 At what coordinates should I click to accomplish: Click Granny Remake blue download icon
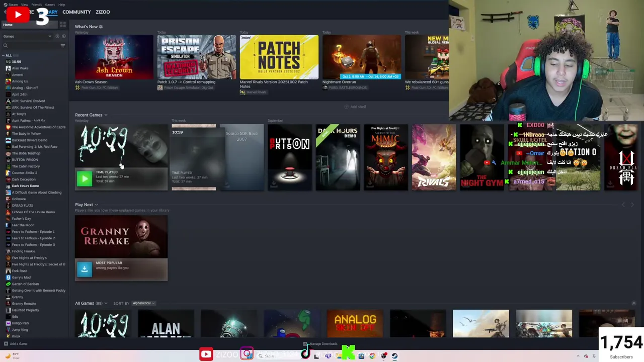[85, 269]
